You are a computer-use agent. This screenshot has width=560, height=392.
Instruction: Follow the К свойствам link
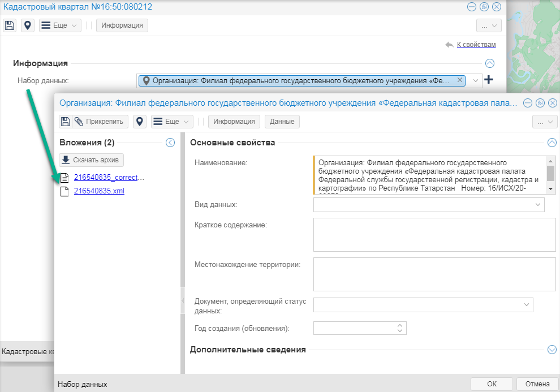[476, 45]
